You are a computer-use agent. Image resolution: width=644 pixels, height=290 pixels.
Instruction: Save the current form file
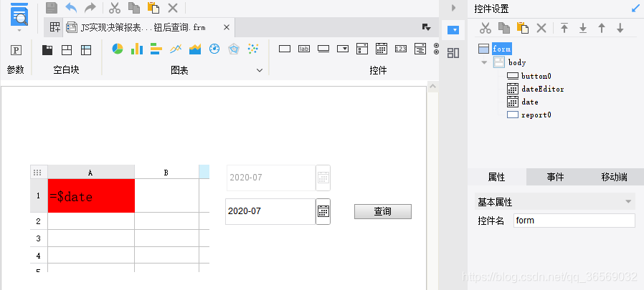click(x=52, y=8)
